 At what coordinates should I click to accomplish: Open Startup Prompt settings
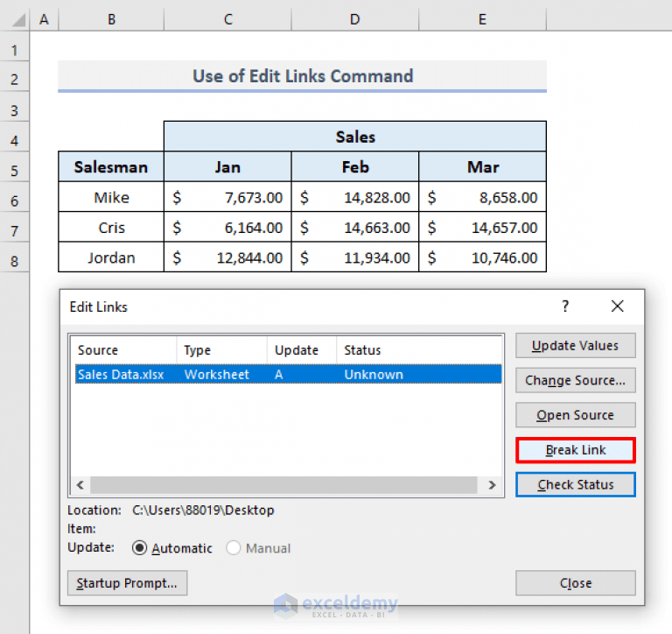click(127, 583)
